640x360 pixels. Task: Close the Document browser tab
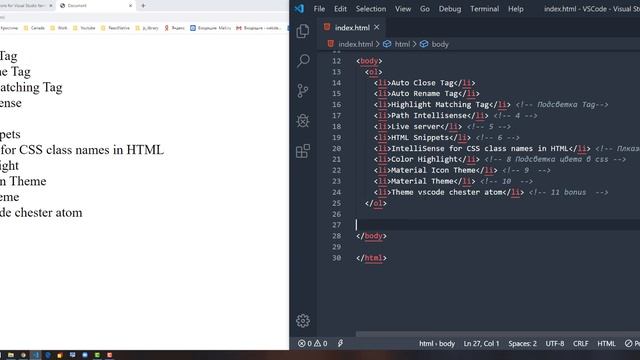tap(130, 6)
